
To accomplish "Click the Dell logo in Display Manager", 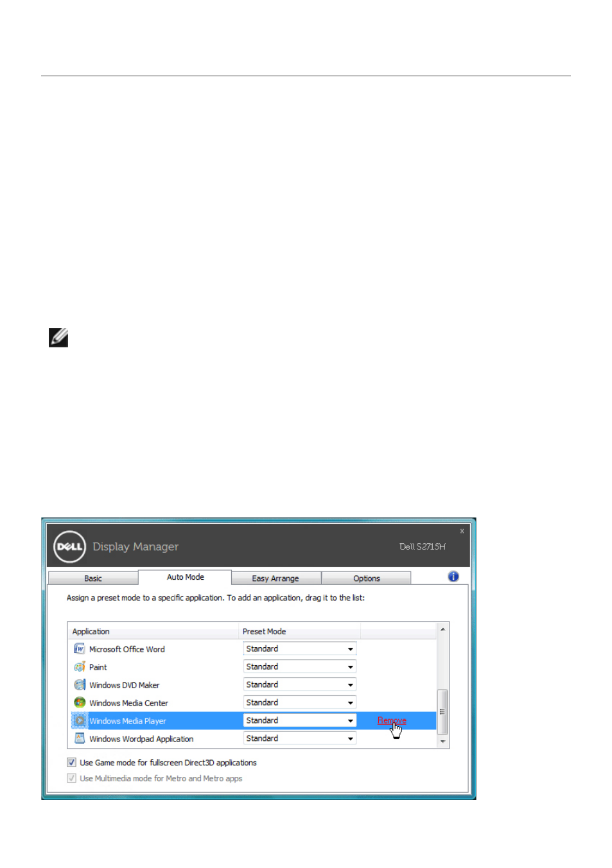I will 69,546.
